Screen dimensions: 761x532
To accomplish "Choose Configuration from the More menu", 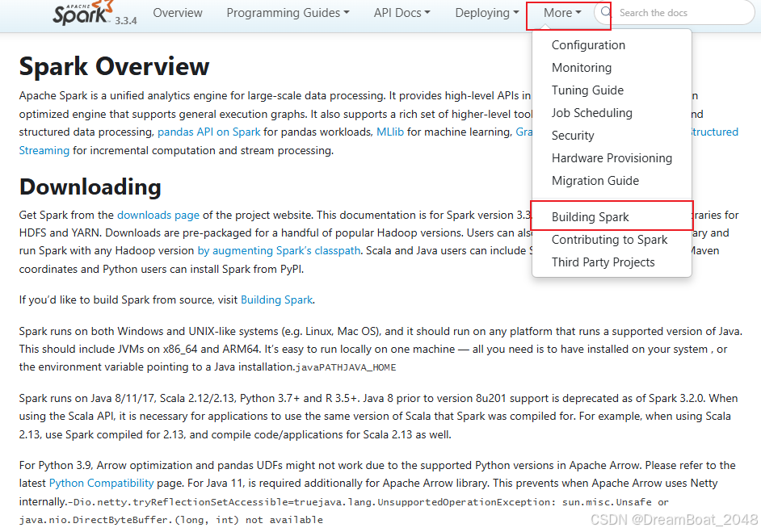I will point(588,45).
